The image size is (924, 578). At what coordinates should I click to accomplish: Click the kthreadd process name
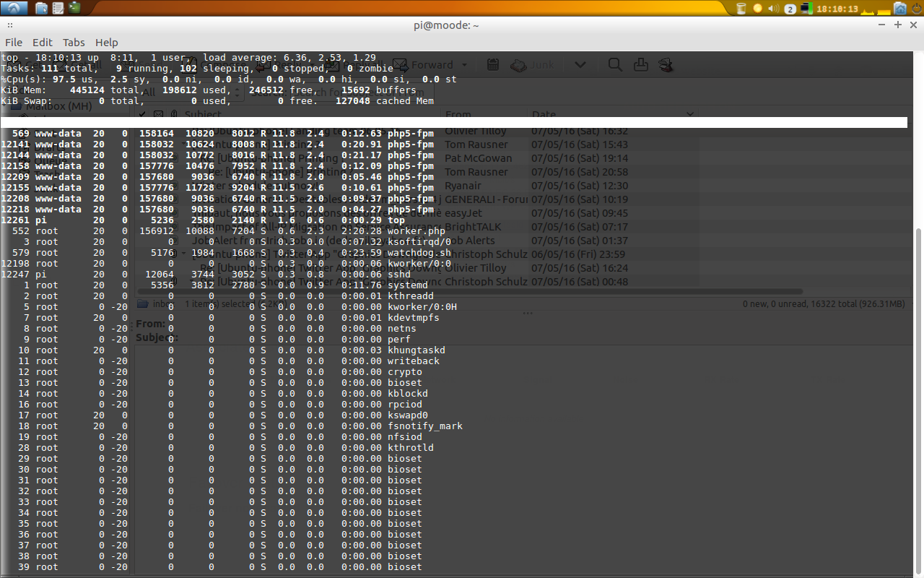[411, 296]
